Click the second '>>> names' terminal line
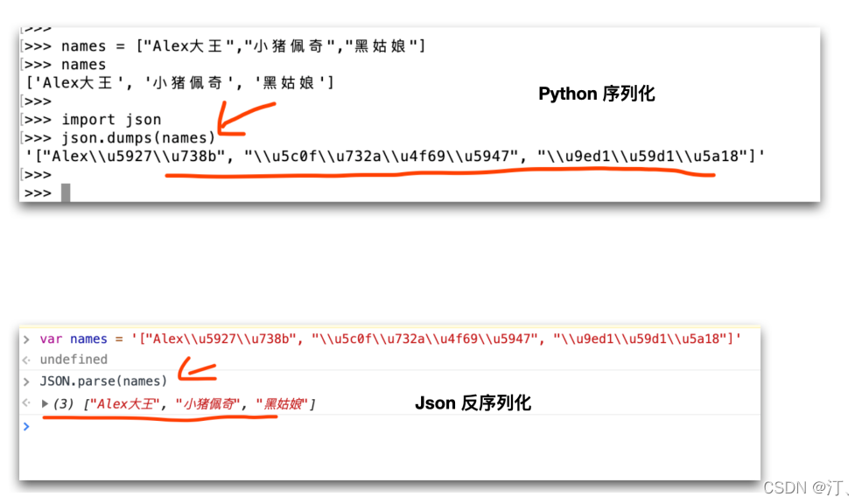 point(65,65)
